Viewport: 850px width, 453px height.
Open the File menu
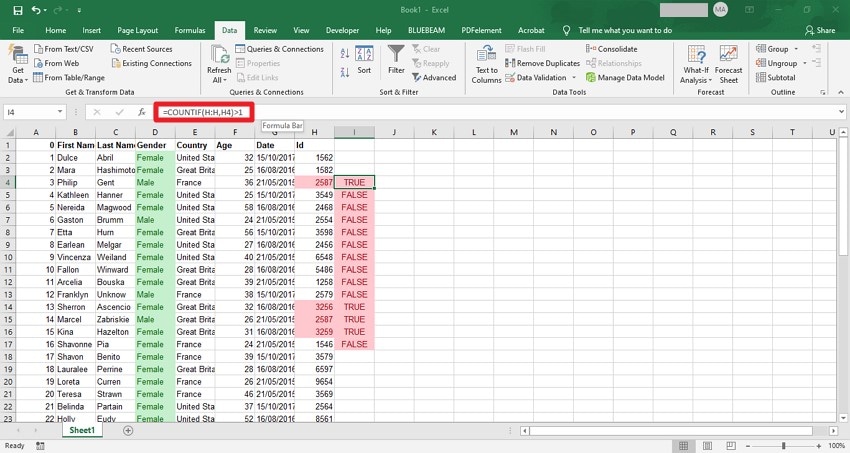18,30
